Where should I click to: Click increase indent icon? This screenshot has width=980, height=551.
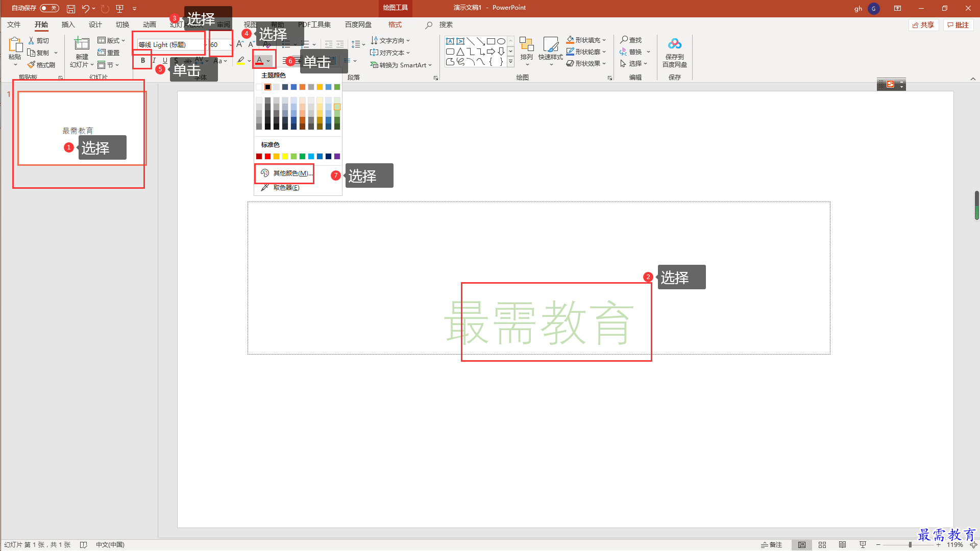(340, 44)
